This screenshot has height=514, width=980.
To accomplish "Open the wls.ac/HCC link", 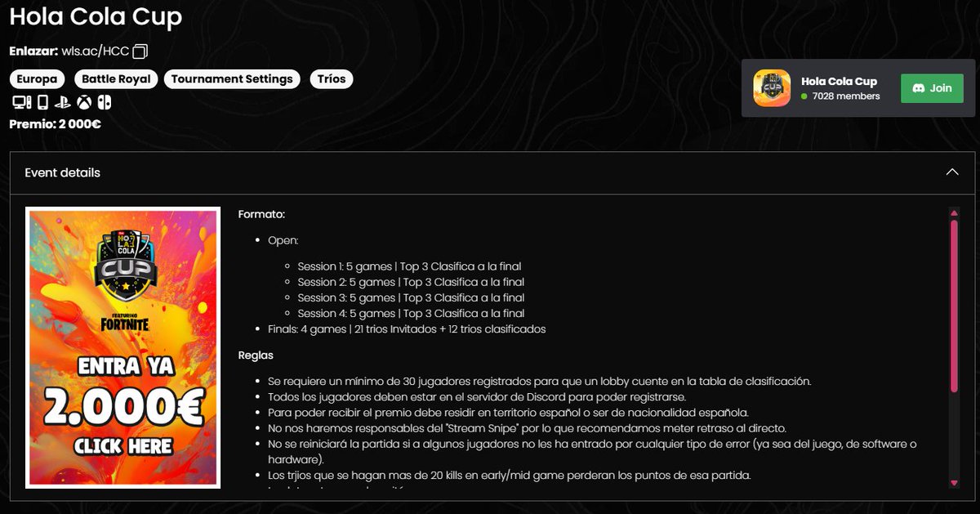I will tap(95, 51).
